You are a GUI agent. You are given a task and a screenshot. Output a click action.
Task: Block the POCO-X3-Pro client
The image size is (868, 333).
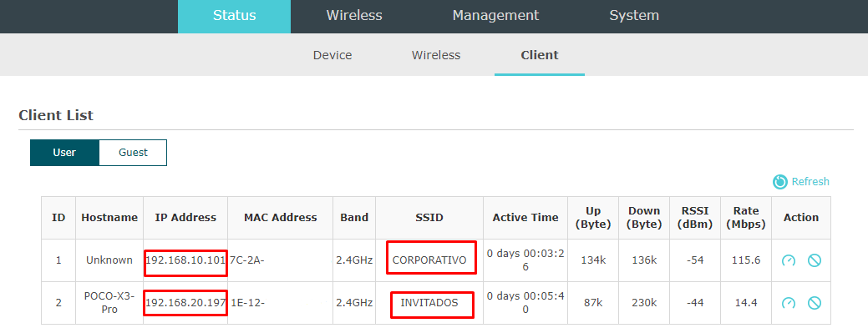pyautogui.click(x=814, y=303)
